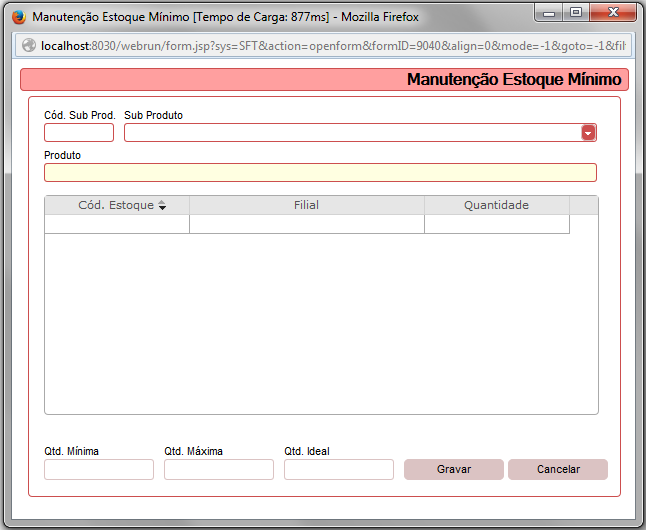Screen dimensions: 646x530
Task: Click the Quantidade column header
Action: pyautogui.click(x=496, y=205)
